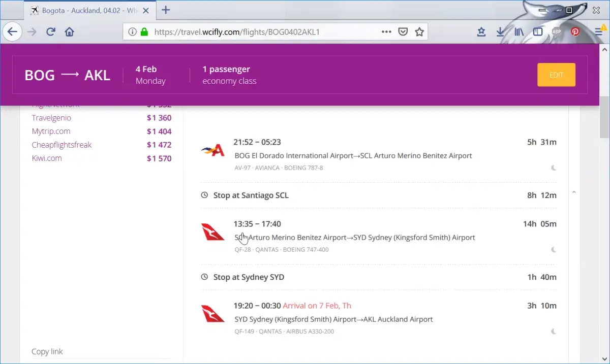
Task: Open the Travelgenio offer link
Action: pyautogui.click(x=51, y=118)
